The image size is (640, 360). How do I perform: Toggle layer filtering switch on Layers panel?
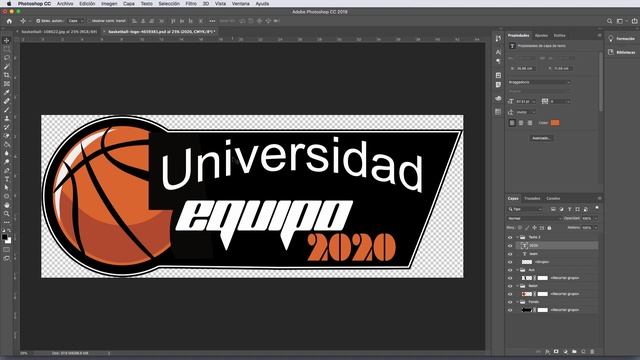point(597,208)
